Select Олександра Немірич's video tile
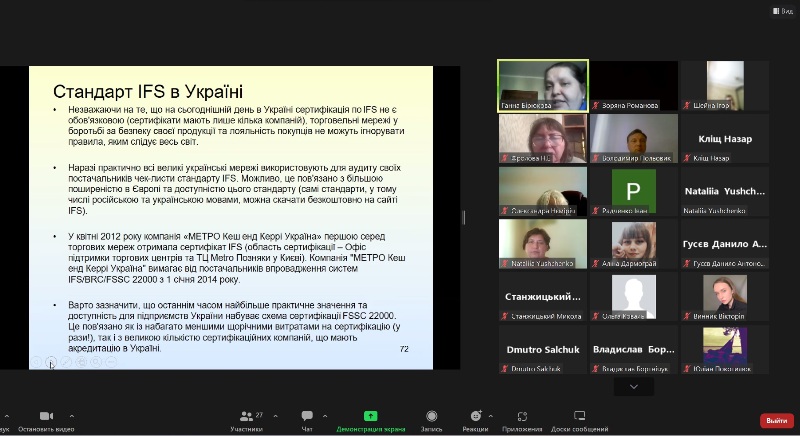 click(x=543, y=191)
